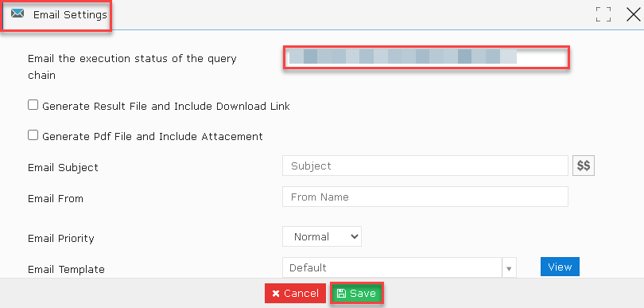Click the X icon on the Cancel button
The height and width of the screenshot is (308, 644).
point(276,293)
